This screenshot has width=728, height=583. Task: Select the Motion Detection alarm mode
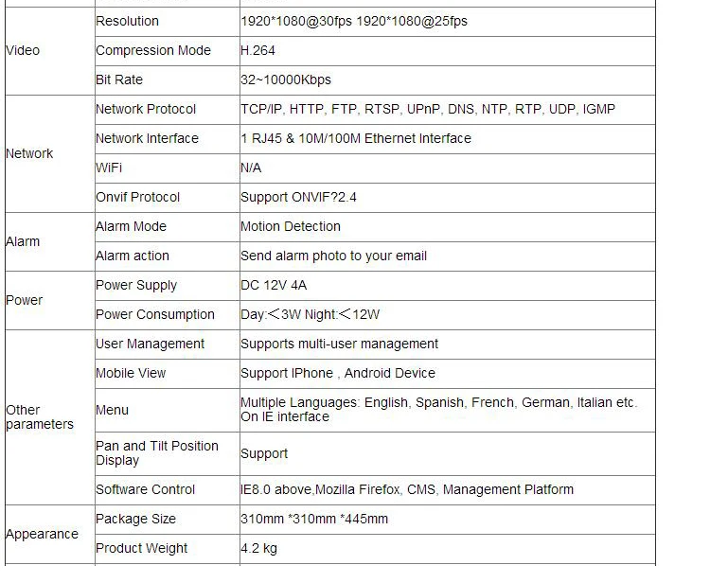pyautogui.click(x=291, y=226)
